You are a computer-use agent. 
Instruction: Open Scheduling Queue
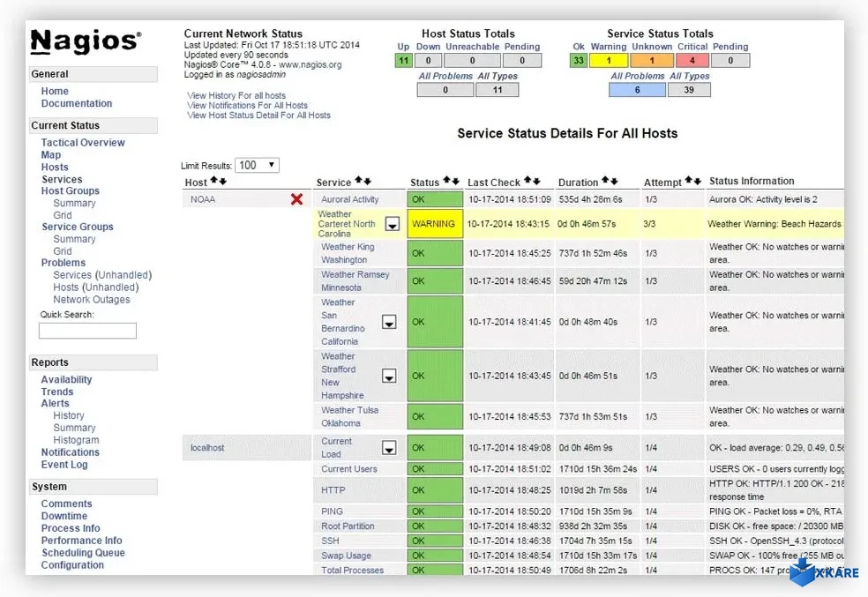83,553
